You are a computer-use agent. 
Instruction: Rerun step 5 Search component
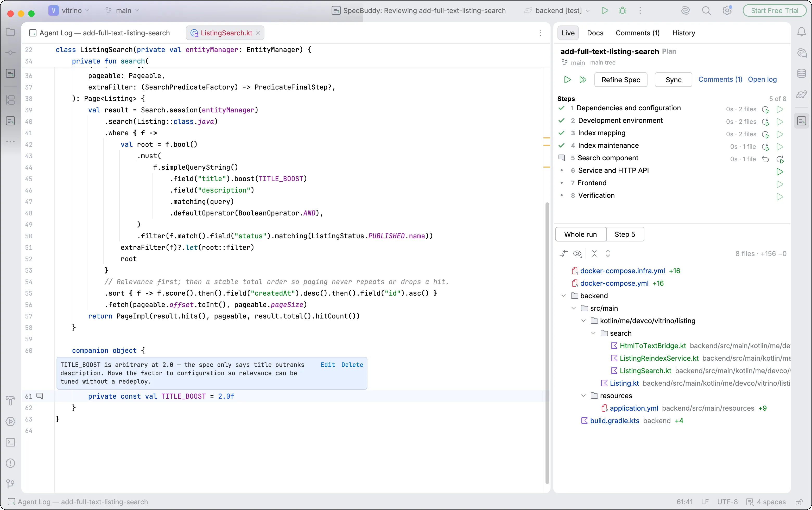coord(780,159)
